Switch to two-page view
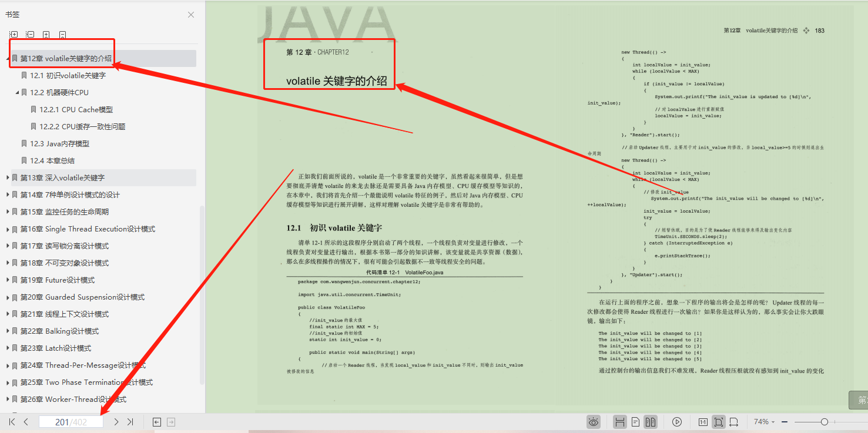The image size is (868, 433). pyautogui.click(x=650, y=422)
